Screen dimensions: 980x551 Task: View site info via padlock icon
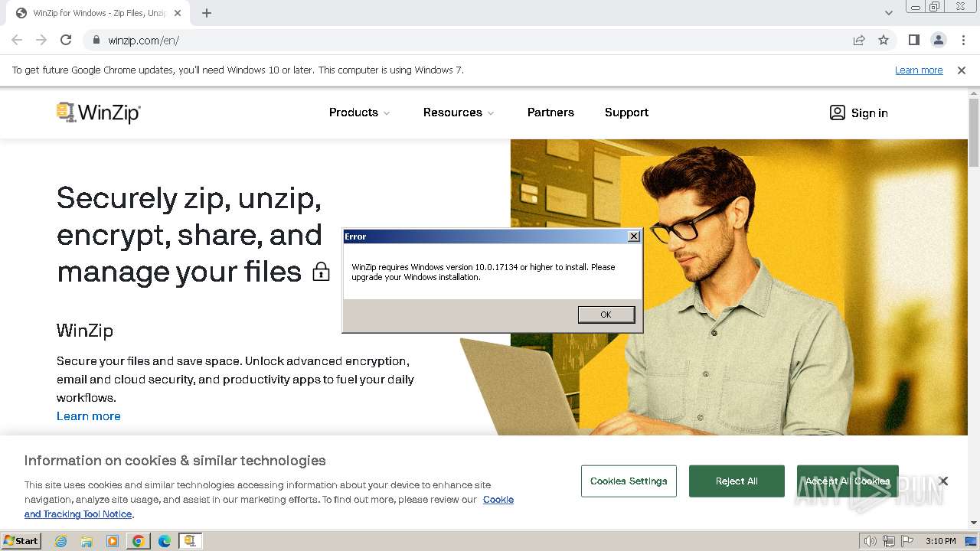(96, 40)
